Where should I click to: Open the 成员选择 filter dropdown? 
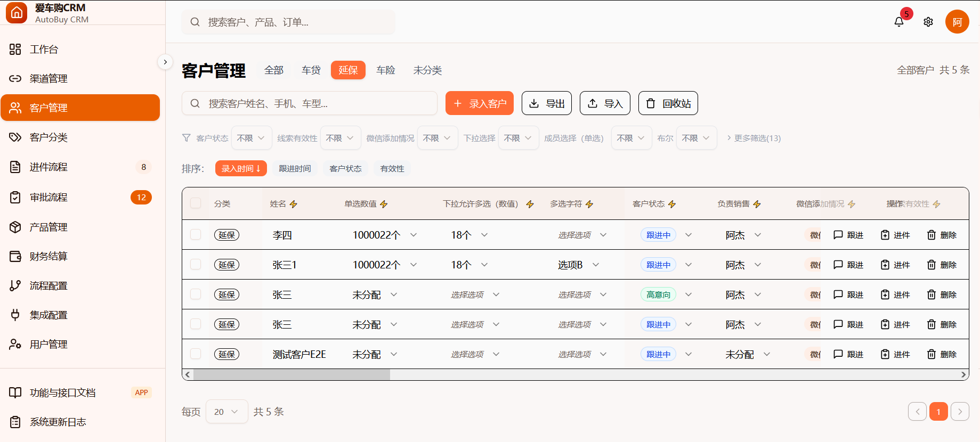[631, 138]
